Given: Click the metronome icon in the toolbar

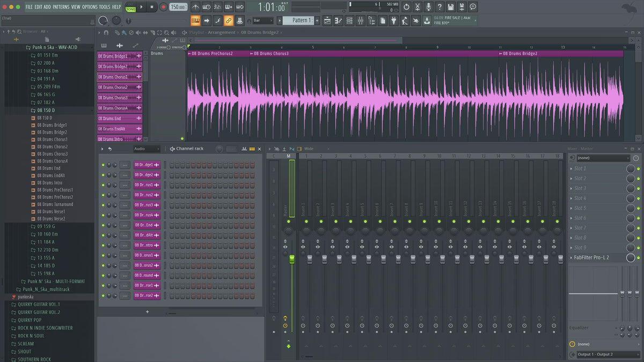Looking at the screenshot, I should coord(195,7).
